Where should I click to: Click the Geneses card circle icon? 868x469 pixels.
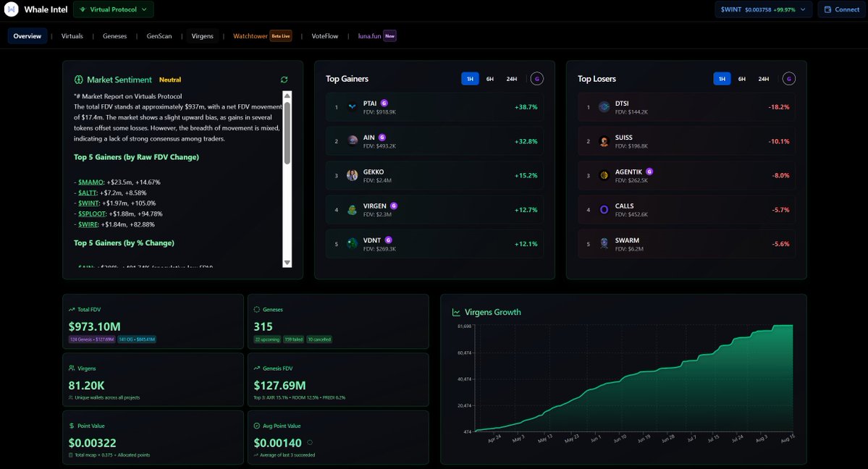257,310
